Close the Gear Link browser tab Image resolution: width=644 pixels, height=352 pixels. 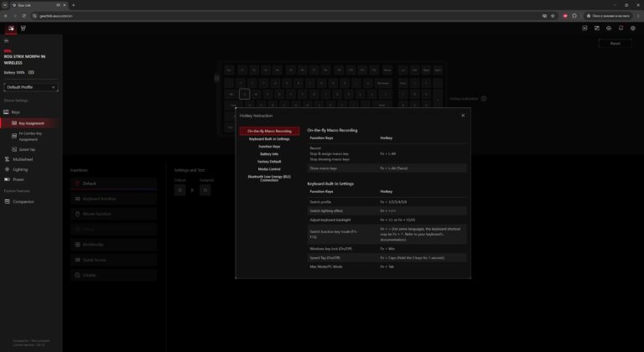(x=65, y=5)
